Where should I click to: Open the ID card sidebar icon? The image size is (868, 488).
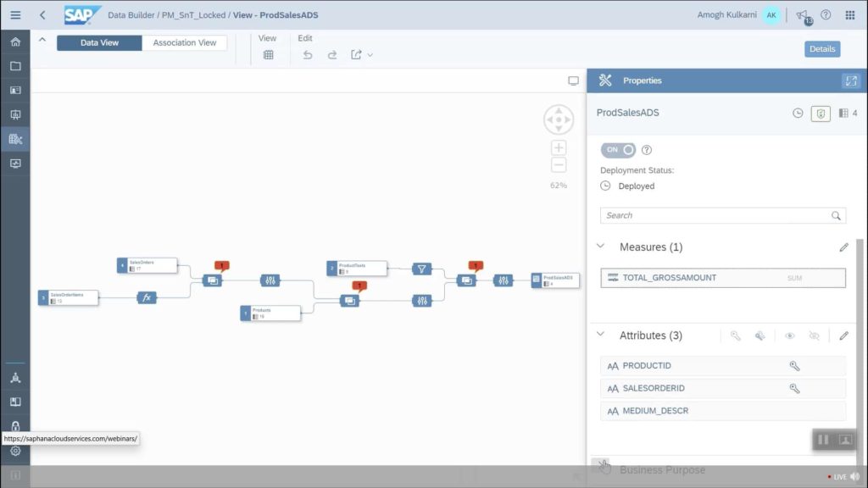(x=15, y=90)
